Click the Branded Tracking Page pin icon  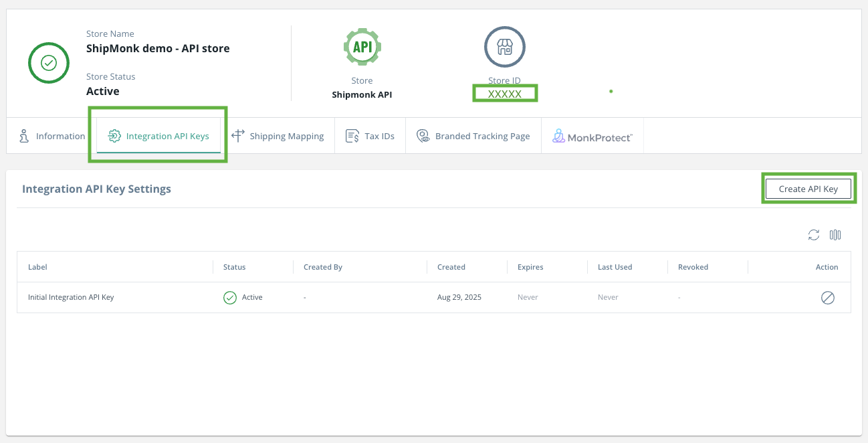point(423,136)
